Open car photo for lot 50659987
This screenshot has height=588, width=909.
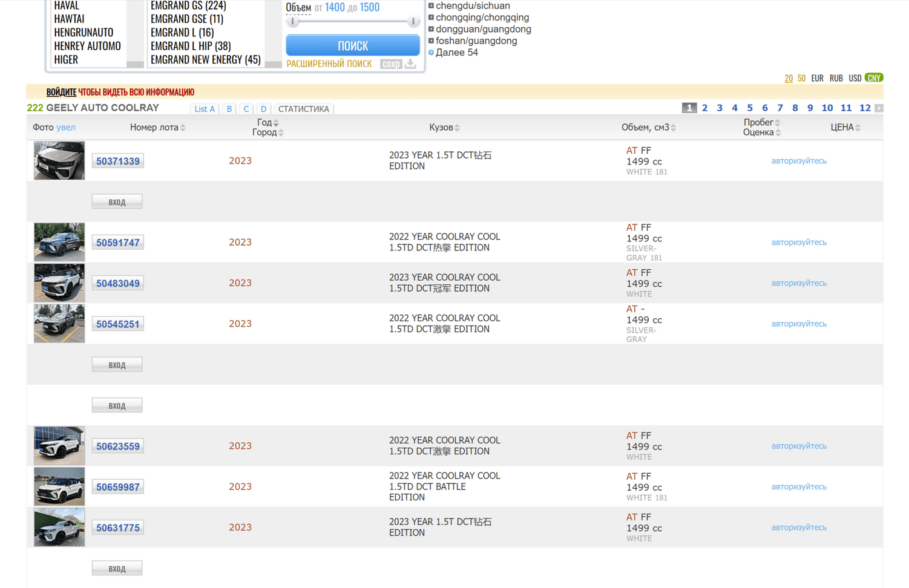click(59, 486)
